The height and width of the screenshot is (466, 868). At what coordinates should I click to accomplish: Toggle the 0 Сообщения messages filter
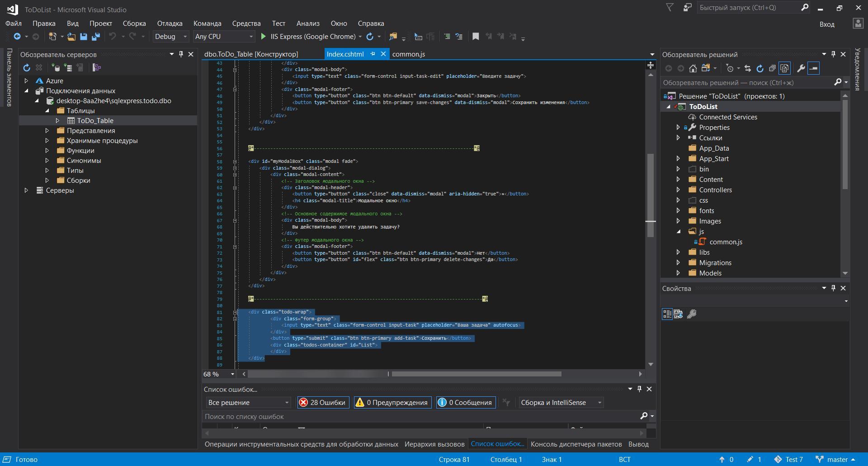pos(466,403)
